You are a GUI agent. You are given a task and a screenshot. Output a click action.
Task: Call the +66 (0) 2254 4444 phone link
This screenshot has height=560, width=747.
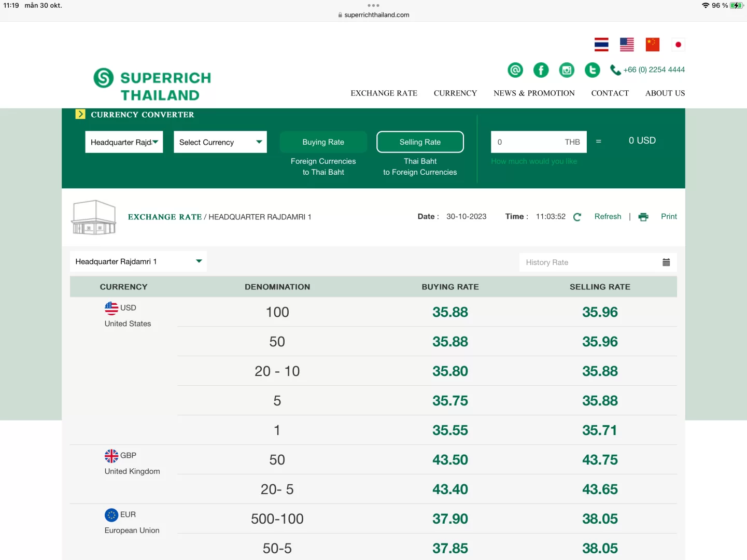click(653, 70)
